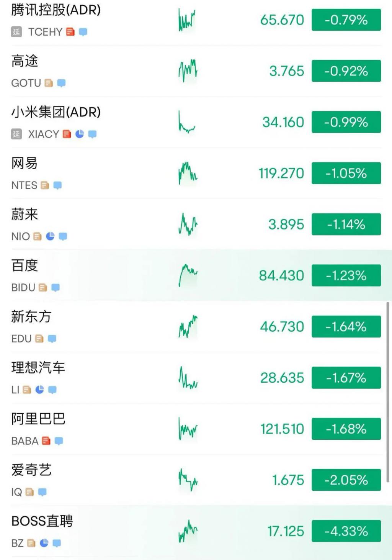Tap the pie chart icon next to NIO

click(50, 236)
